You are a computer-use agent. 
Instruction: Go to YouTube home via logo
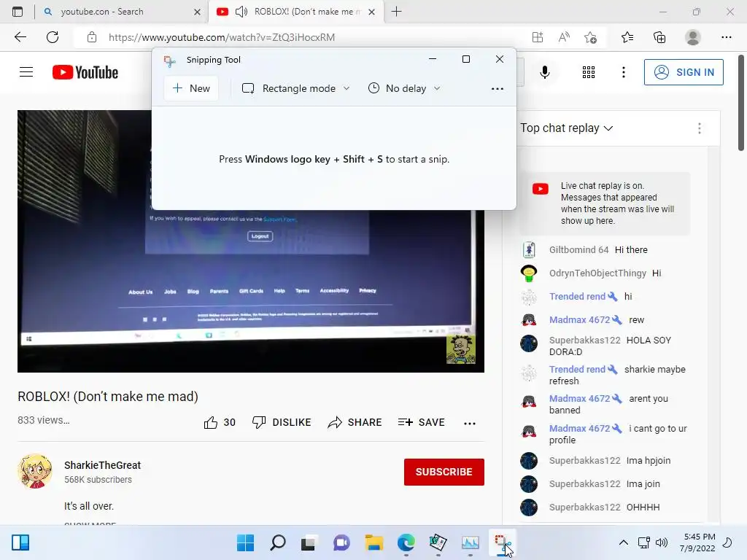85,72
